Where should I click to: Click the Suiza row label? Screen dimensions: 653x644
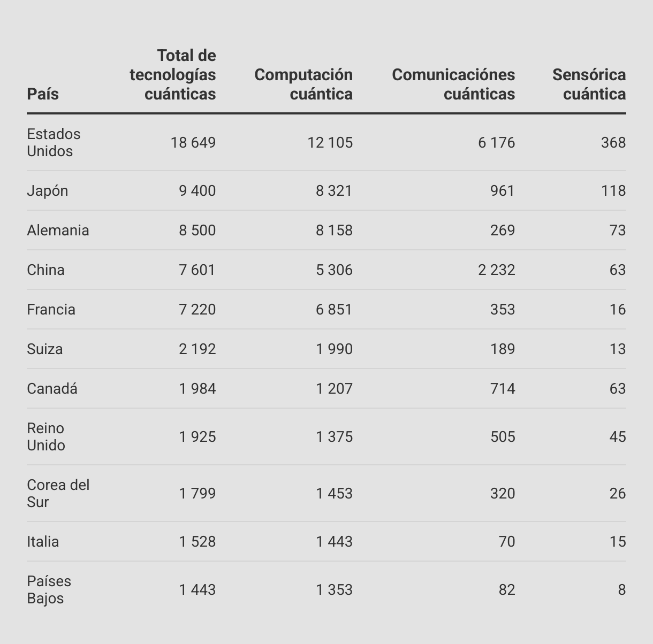pyautogui.click(x=45, y=349)
